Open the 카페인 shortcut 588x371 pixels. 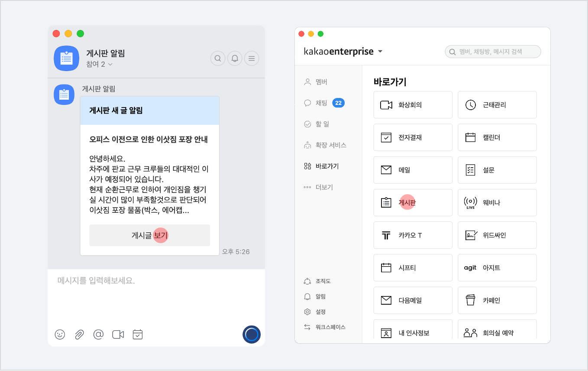click(x=497, y=300)
